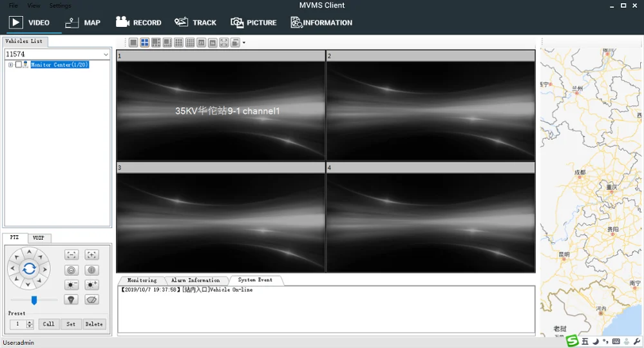Select the Vehicles List tab

[24, 41]
